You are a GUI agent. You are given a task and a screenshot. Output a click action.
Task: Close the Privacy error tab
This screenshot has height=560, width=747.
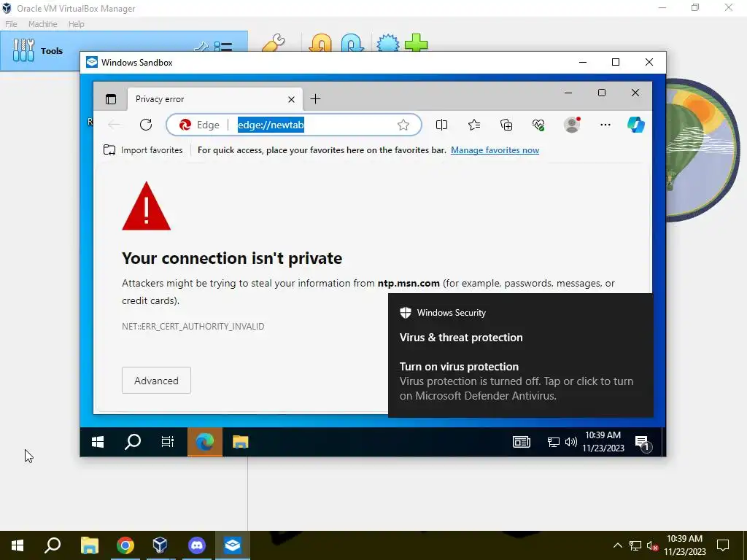[292, 99]
